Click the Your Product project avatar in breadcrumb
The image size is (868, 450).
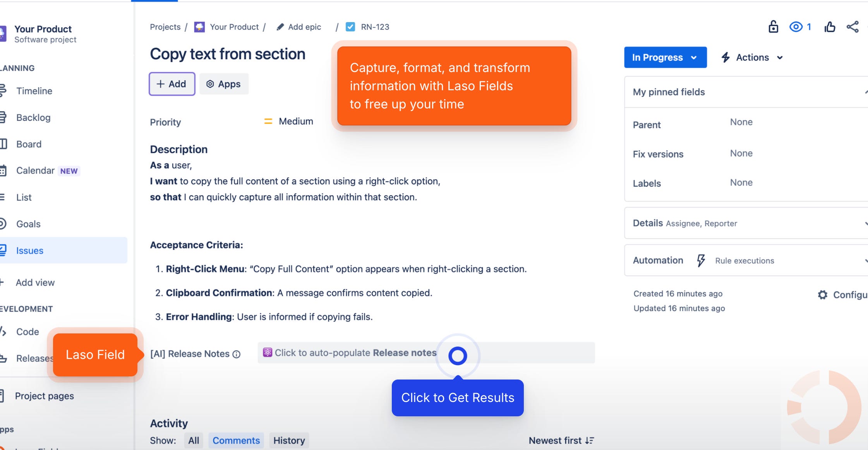pyautogui.click(x=199, y=27)
